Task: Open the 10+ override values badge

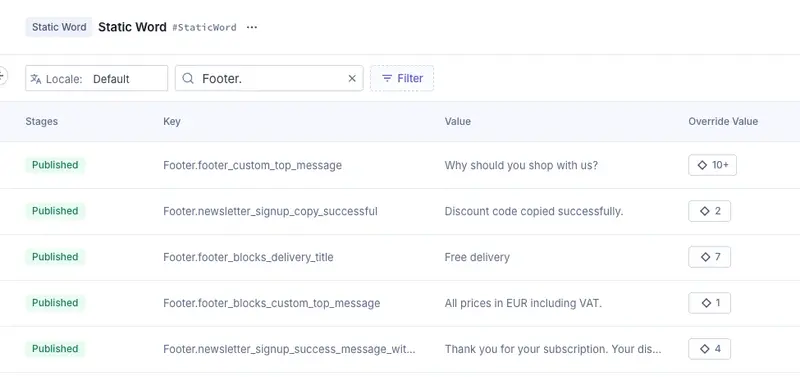Action: tap(712, 165)
